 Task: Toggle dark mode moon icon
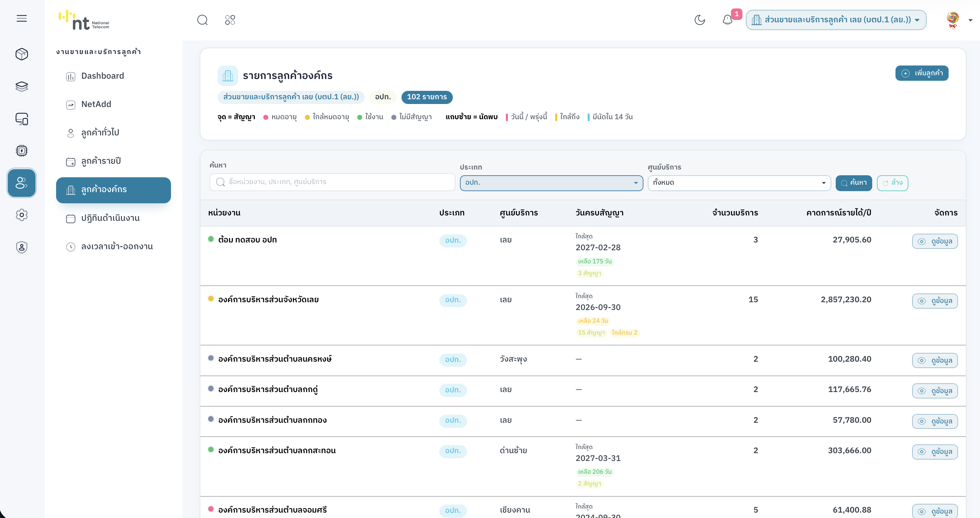pyautogui.click(x=700, y=20)
